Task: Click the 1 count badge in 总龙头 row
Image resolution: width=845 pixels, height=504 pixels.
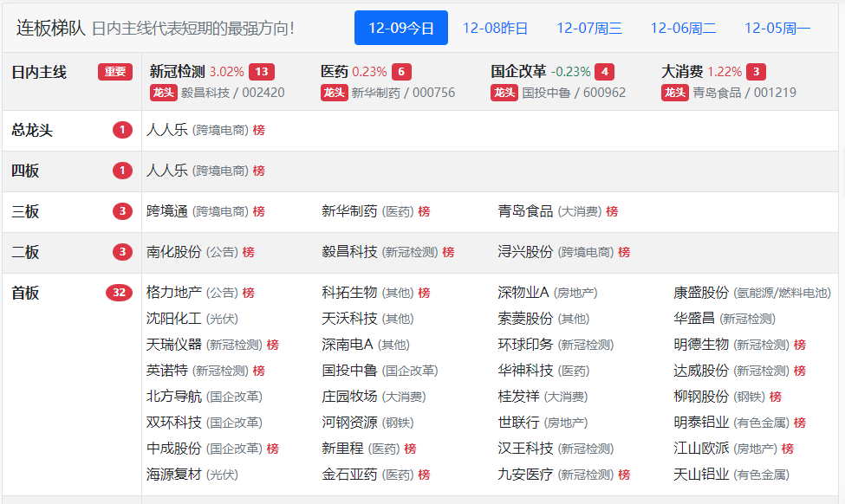Action: 122,130
